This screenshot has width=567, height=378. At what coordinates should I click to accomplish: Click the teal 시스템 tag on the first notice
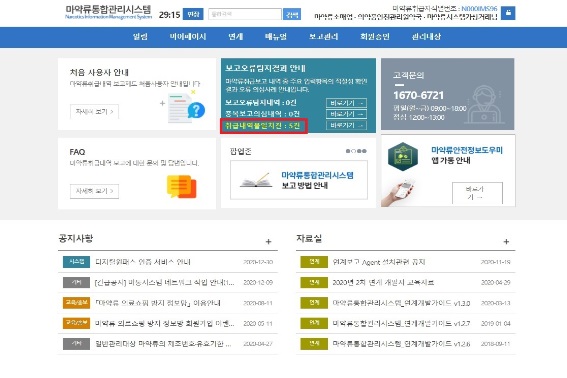(x=76, y=262)
